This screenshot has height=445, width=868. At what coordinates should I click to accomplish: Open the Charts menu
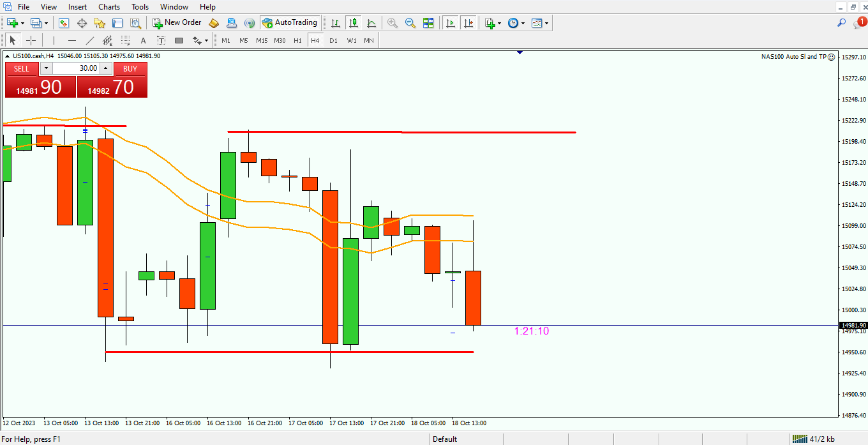108,7
